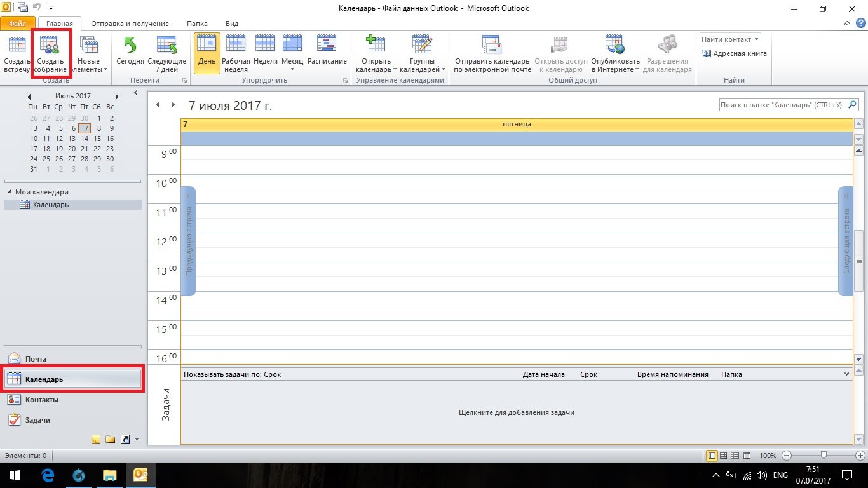Open Адресная книга
This screenshot has height=488, width=868.
coord(735,54)
